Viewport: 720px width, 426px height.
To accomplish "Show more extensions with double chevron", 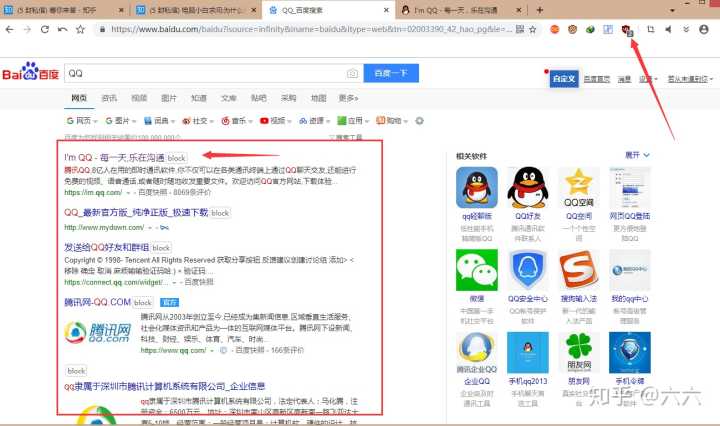I will (x=686, y=29).
